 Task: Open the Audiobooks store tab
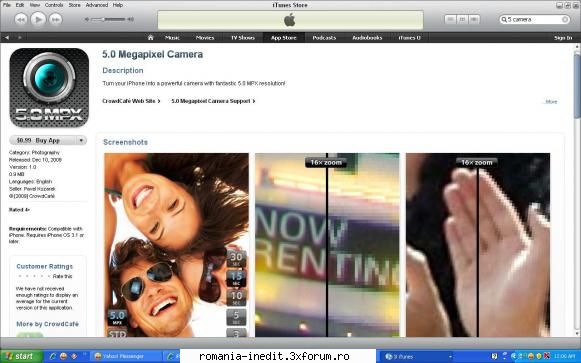point(367,37)
